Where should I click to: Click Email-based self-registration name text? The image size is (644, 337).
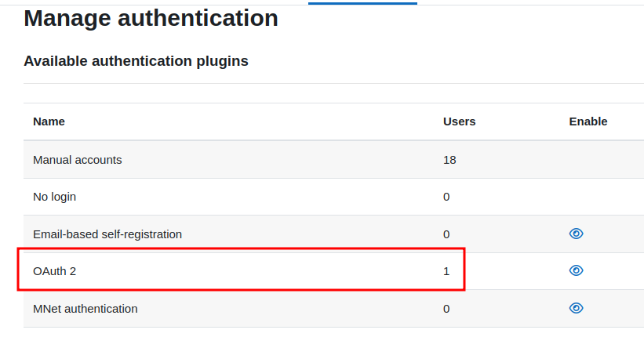[x=107, y=234]
